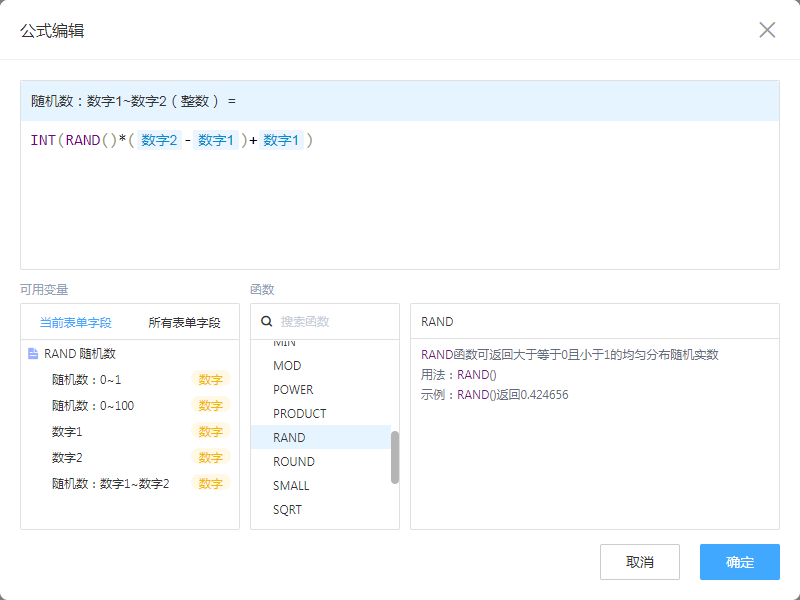
Task: Insert the 随机数：0~100 field variable
Action: (x=93, y=405)
